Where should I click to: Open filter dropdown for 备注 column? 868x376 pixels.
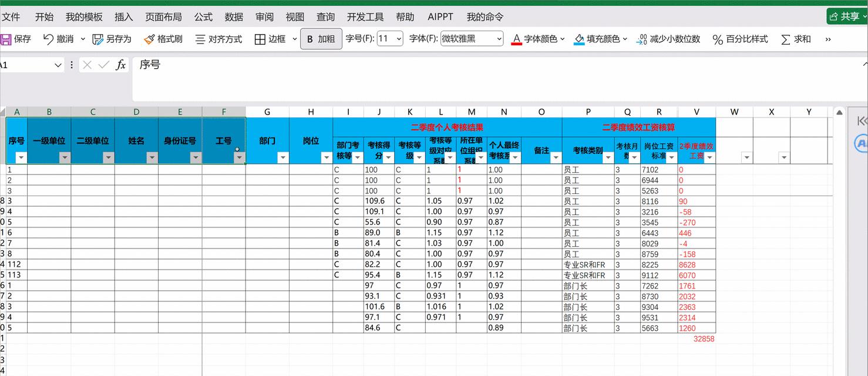(556, 157)
